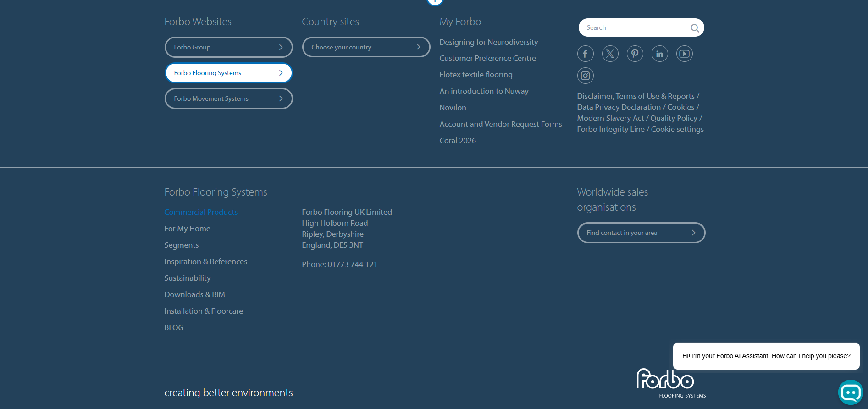Open Forbo Integrity Line link
Screen dimensions: 868x409
(611, 129)
